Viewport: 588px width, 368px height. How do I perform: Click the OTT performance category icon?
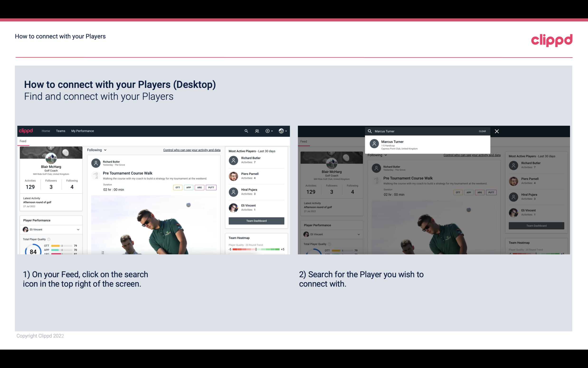tap(177, 187)
